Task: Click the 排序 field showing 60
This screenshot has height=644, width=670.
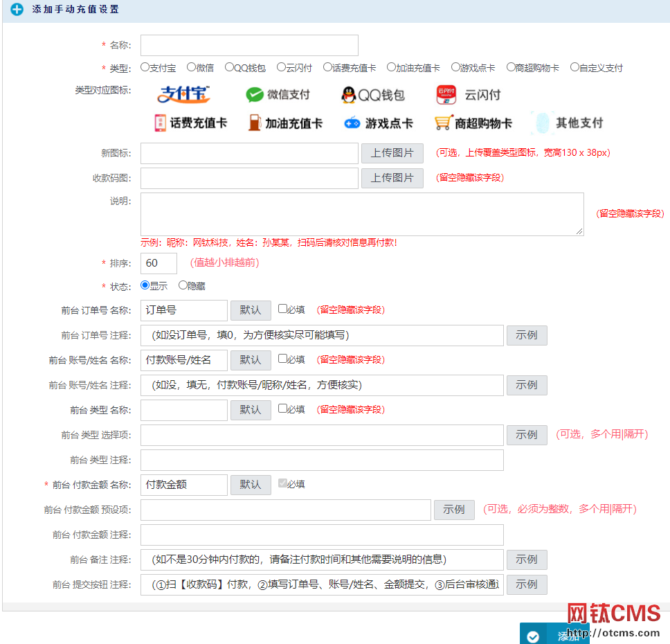Action: [159, 263]
